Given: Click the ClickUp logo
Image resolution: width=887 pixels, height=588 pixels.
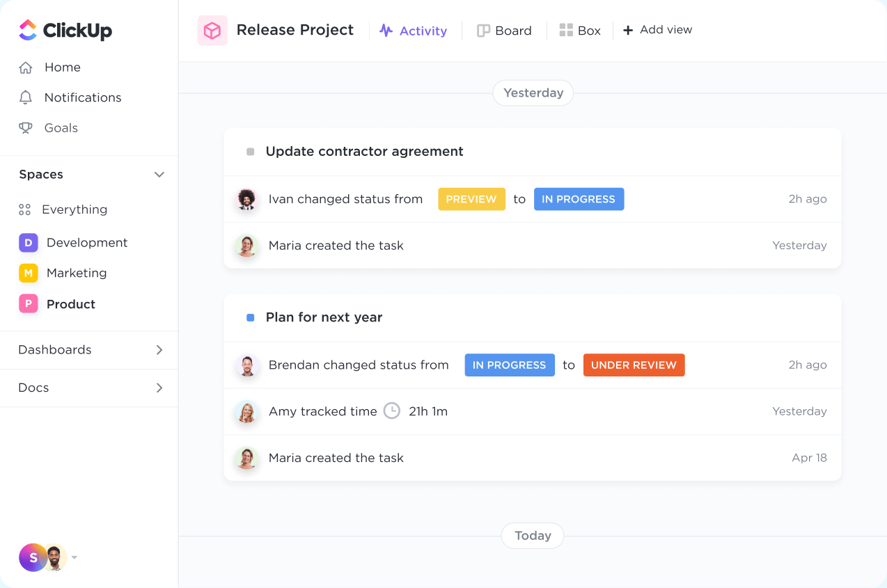Looking at the screenshot, I should coord(65,30).
